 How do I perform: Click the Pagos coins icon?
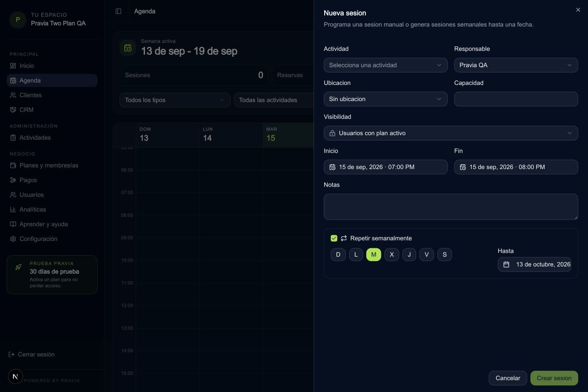coord(13,180)
